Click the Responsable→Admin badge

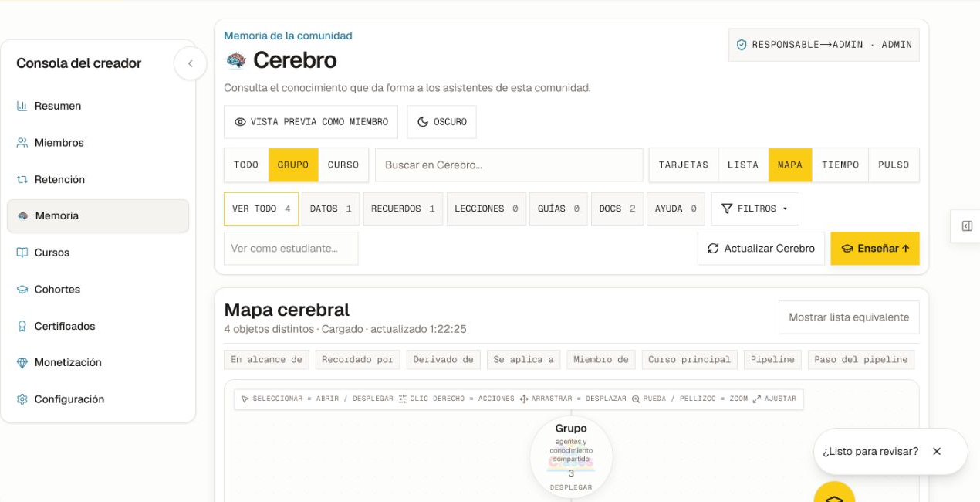(824, 45)
